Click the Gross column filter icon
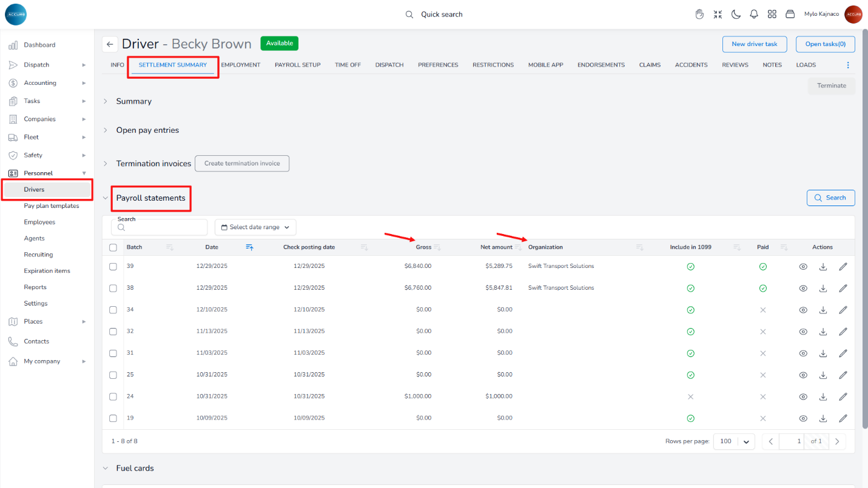The image size is (868, 488). pyautogui.click(x=437, y=247)
